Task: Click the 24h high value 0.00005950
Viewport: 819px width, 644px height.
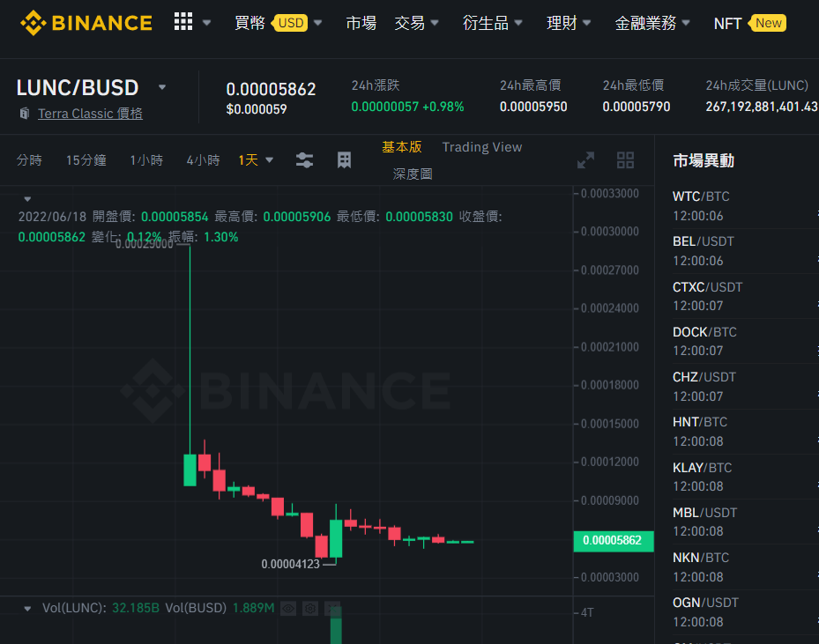Action: point(533,107)
